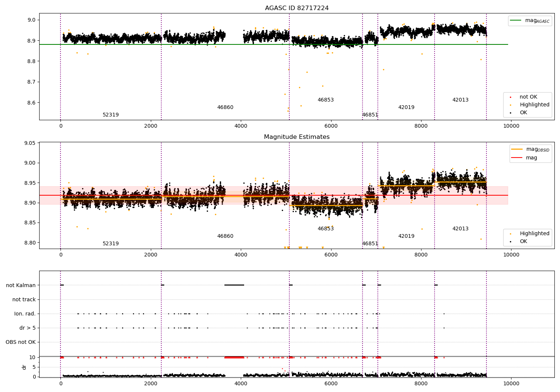Click the orange line sample beside mag OBSID

point(517,149)
